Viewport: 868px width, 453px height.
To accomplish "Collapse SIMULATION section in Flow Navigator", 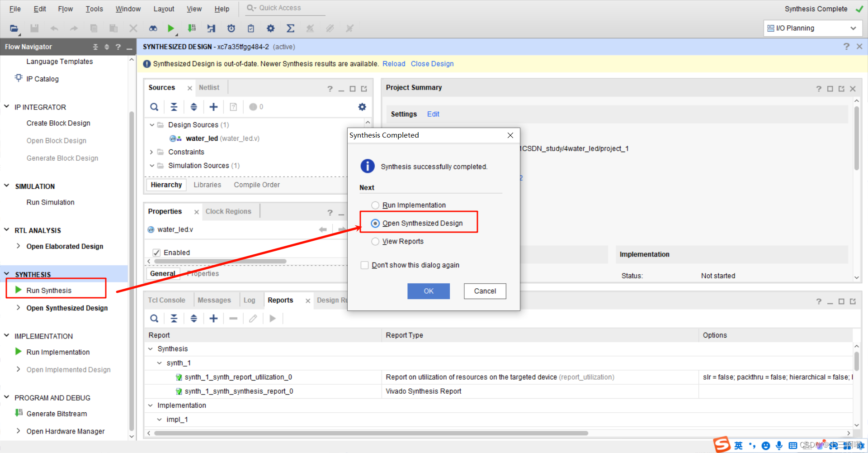I will coord(6,186).
